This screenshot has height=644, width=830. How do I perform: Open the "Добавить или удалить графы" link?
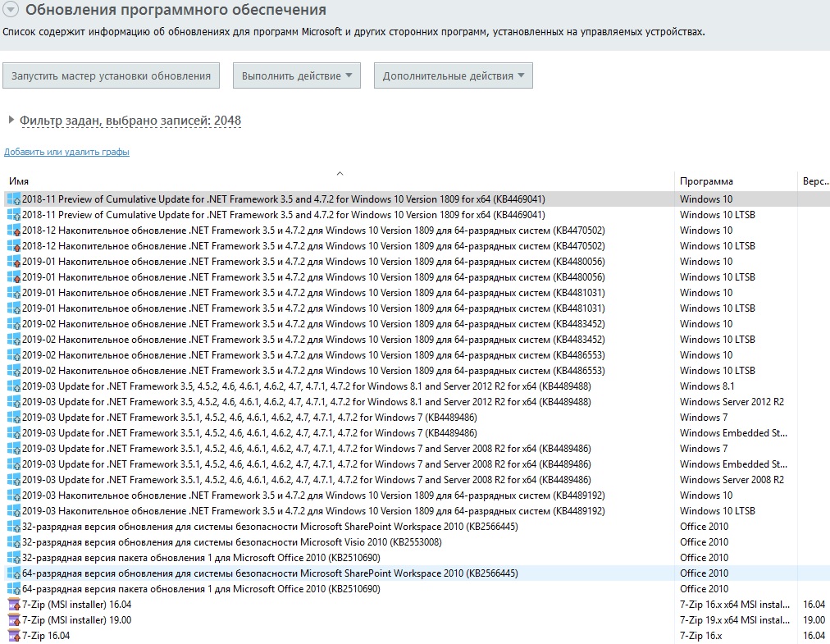point(66,152)
